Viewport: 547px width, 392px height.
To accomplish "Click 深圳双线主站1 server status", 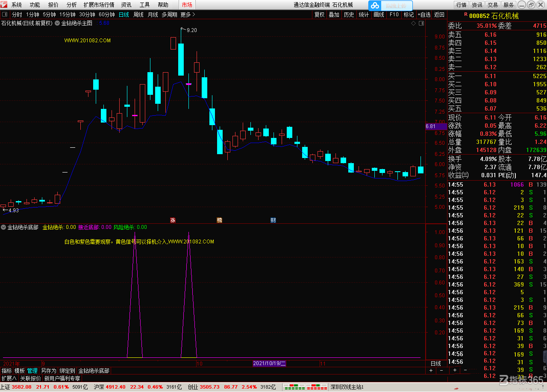I will tap(347, 387).
